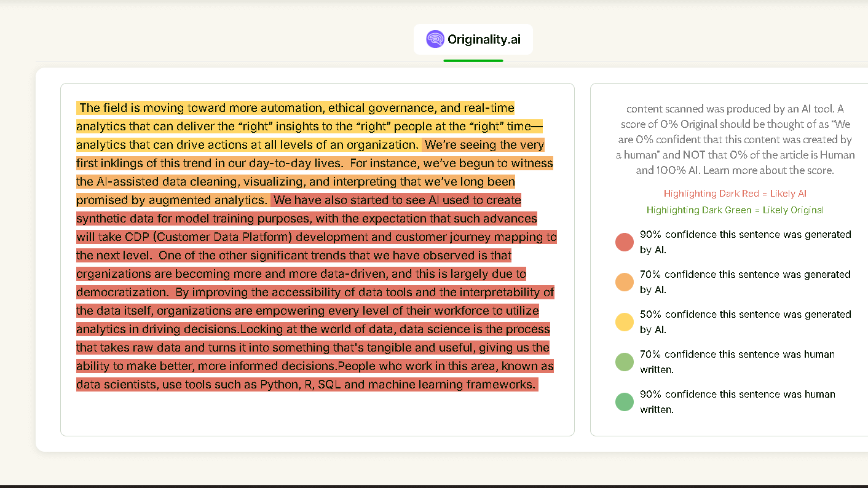Select the light green 70% human-written dot
The image size is (868, 488).
coord(624,361)
